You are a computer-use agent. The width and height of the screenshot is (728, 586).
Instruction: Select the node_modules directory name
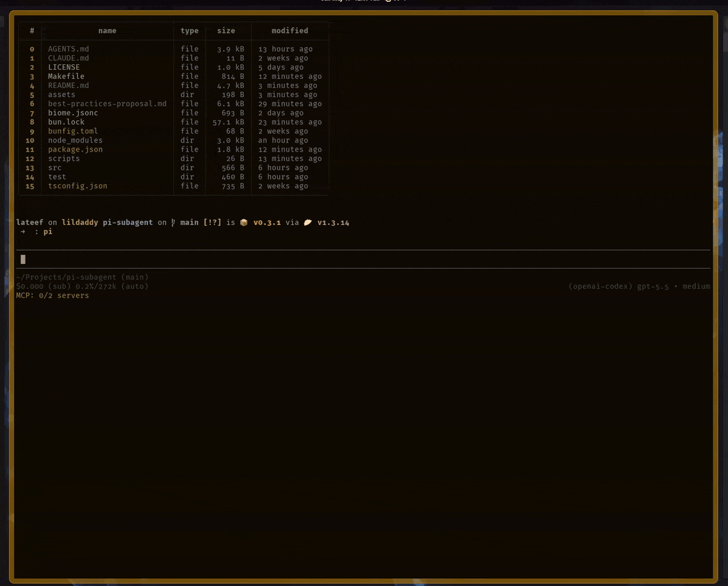point(75,140)
